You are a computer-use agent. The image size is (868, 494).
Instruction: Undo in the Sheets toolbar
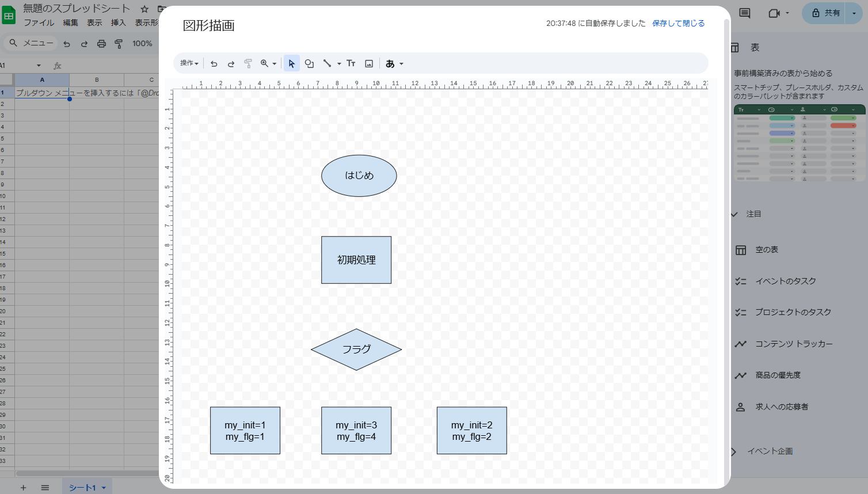pyautogui.click(x=67, y=44)
